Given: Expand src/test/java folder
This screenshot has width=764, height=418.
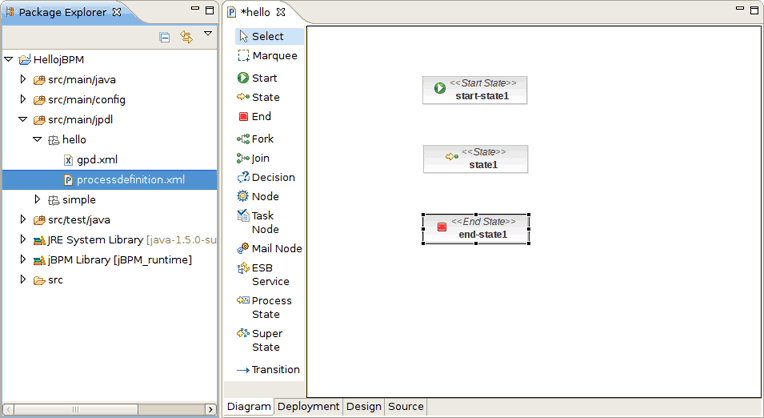Looking at the screenshot, I should click(x=22, y=219).
